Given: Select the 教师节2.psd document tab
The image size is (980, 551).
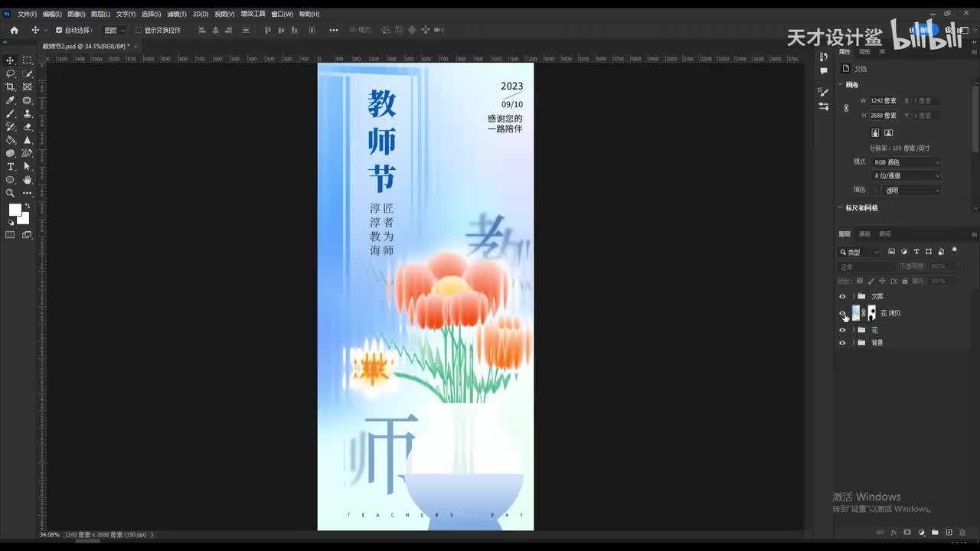Looking at the screenshot, I should coord(86,46).
